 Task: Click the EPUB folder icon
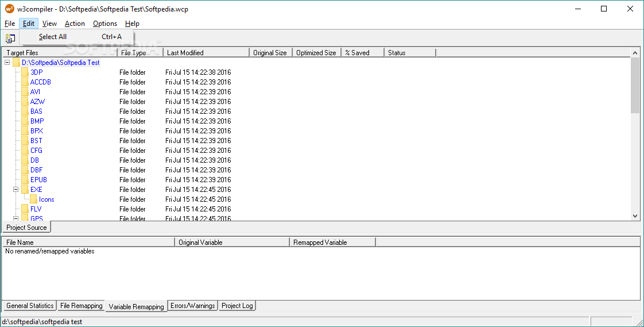click(25, 180)
